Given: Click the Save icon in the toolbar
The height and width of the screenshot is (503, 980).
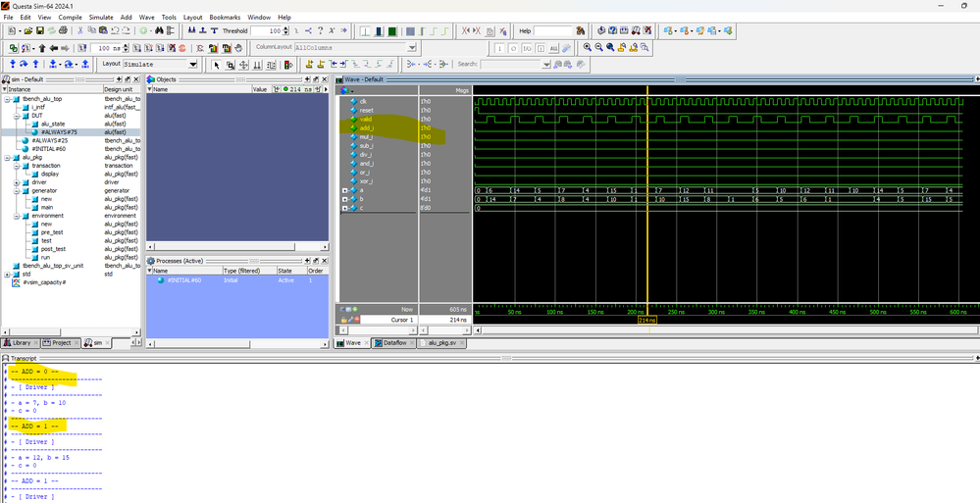Looking at the screenshot, I should (x=41, y=31).
